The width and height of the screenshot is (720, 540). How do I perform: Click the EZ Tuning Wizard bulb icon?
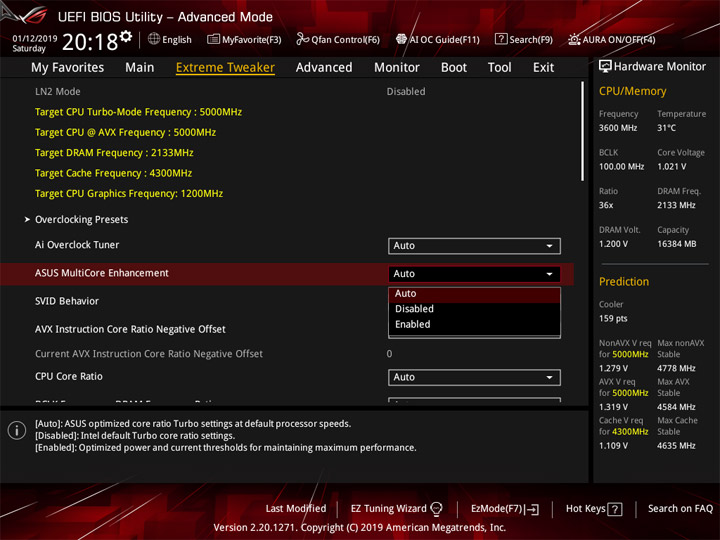(x=436, y=508)
